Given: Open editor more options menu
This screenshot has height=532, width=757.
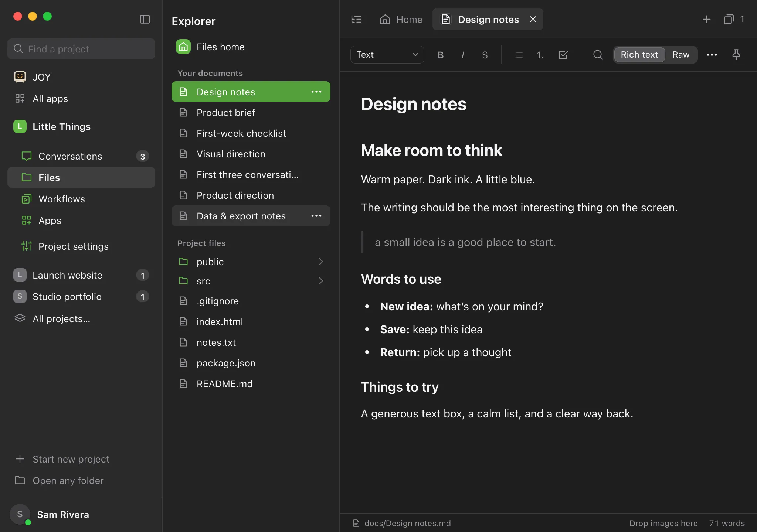Looking at the screenshot, I should click(712, 55).
